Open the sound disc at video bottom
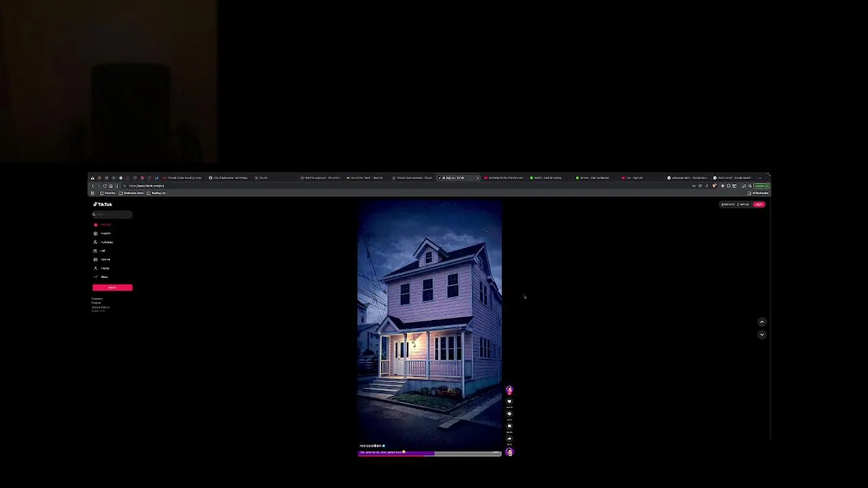This screenshot has width=868, height=488. [509, 451]
